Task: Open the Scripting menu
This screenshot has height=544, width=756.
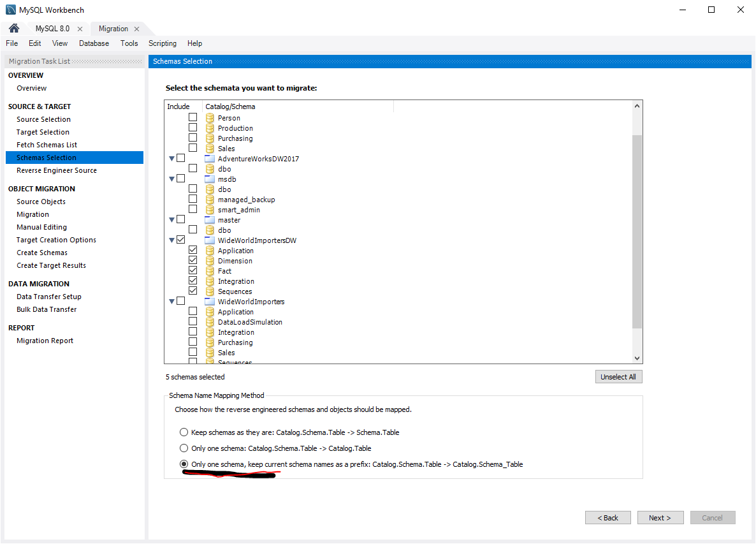Action: (163, 43)
